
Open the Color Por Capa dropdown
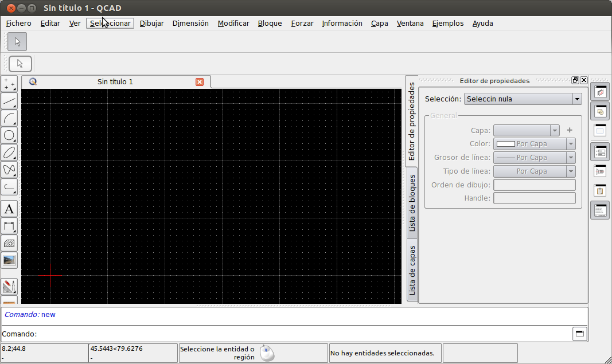[x=535, y=144]
